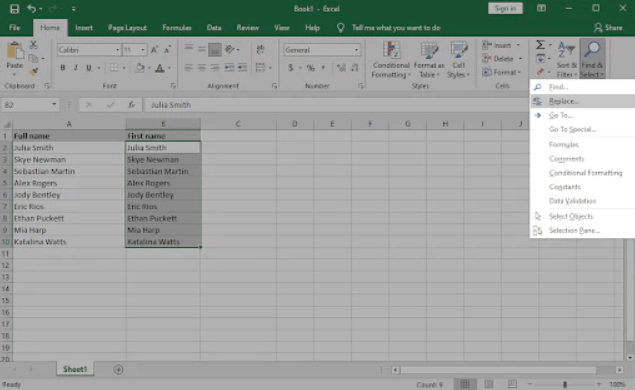635x390 pixels.
Task: Click Insert cells button
Action: [501, 45]
